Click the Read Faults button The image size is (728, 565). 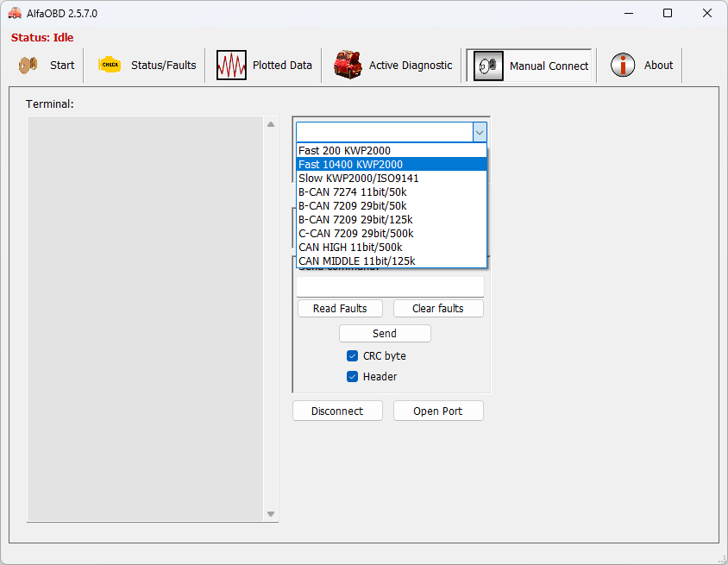340,309
